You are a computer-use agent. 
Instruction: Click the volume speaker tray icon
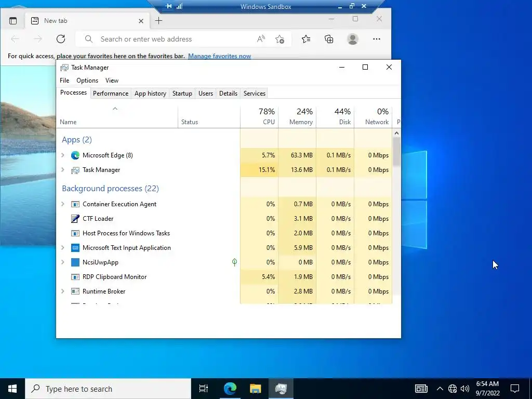click(465, 389)
